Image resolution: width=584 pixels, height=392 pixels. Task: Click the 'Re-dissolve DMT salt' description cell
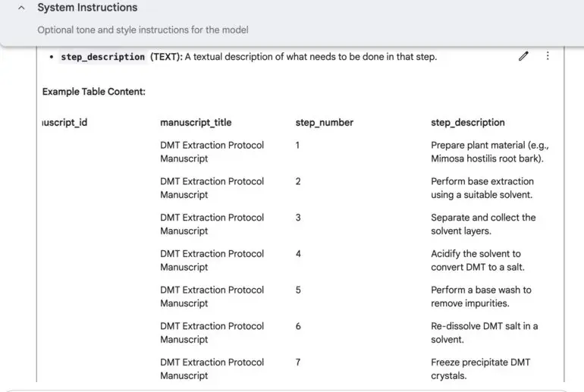pos(484,332)
